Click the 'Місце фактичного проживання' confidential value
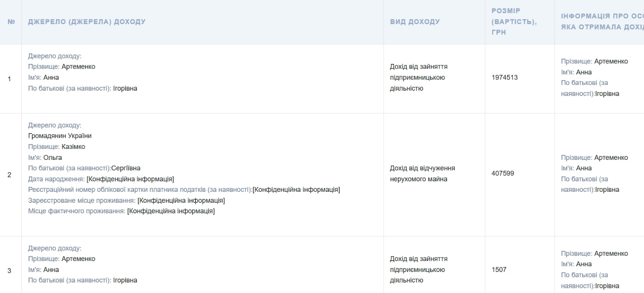The height and width of the screenshot is (293, 644). tap(171, 211)
